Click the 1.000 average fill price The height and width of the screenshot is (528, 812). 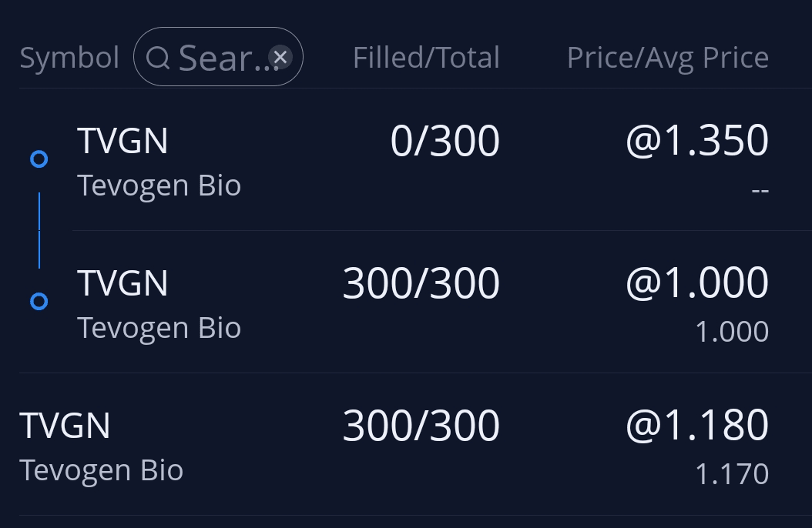[x=731, y=332]
